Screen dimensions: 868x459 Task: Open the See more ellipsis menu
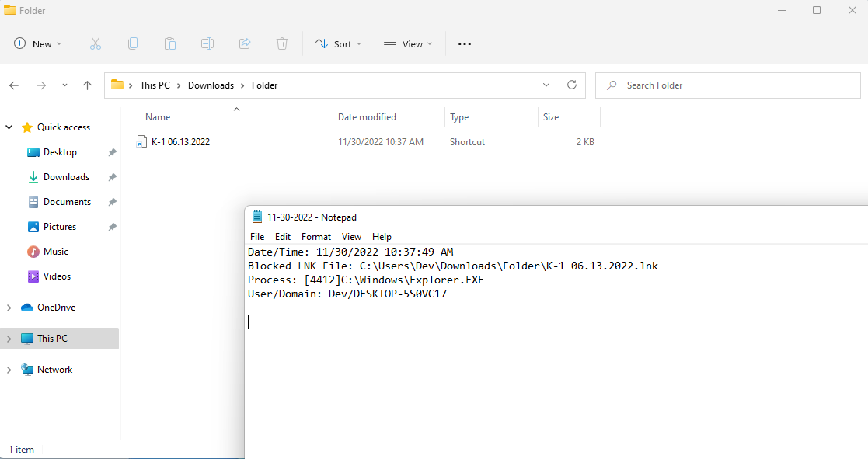[465, 44]
